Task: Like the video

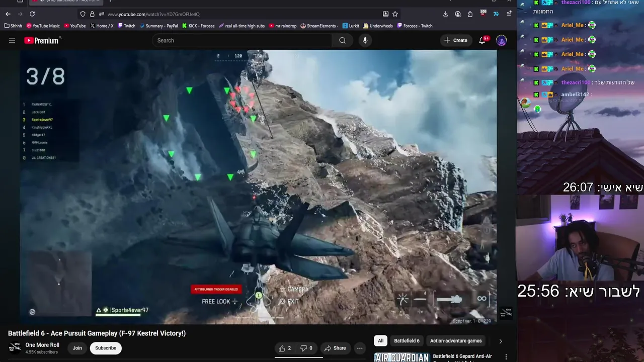Action: [285, 348]
